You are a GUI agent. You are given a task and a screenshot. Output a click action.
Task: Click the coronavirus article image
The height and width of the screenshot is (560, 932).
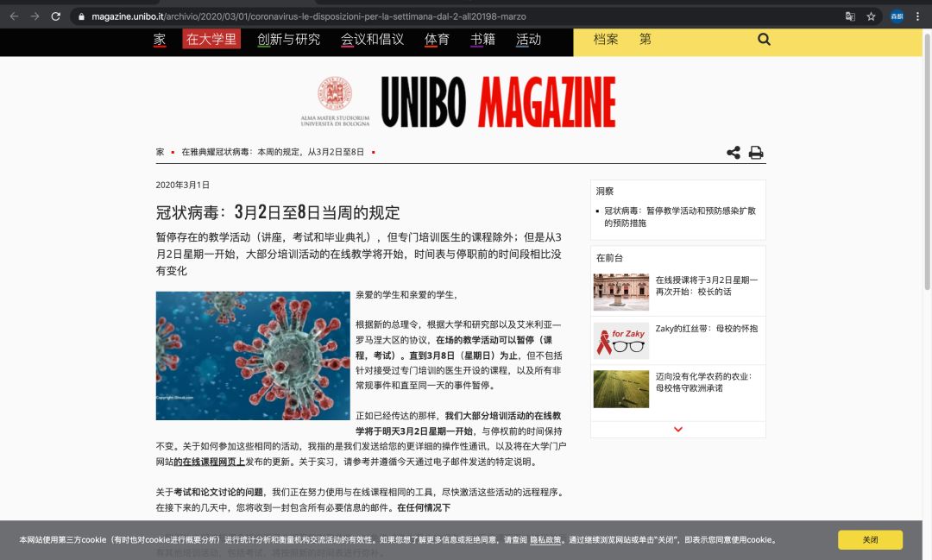click(253, 356)
